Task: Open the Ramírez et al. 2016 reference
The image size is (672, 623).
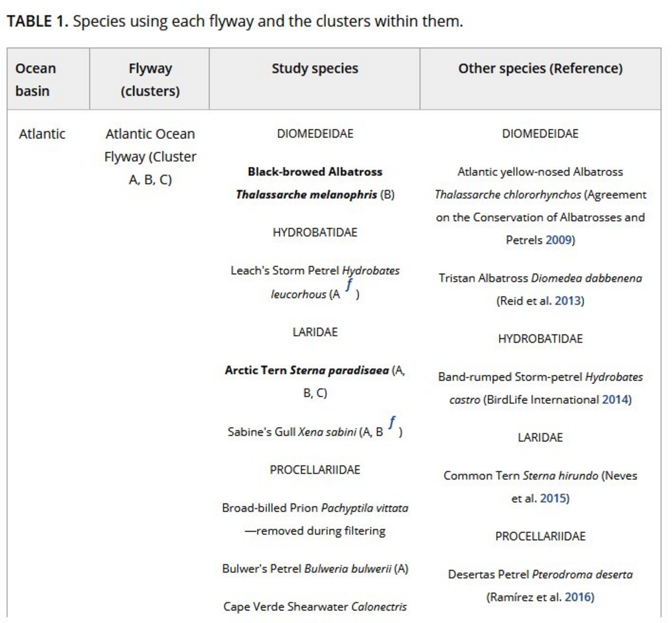Action: pos(578,597)
